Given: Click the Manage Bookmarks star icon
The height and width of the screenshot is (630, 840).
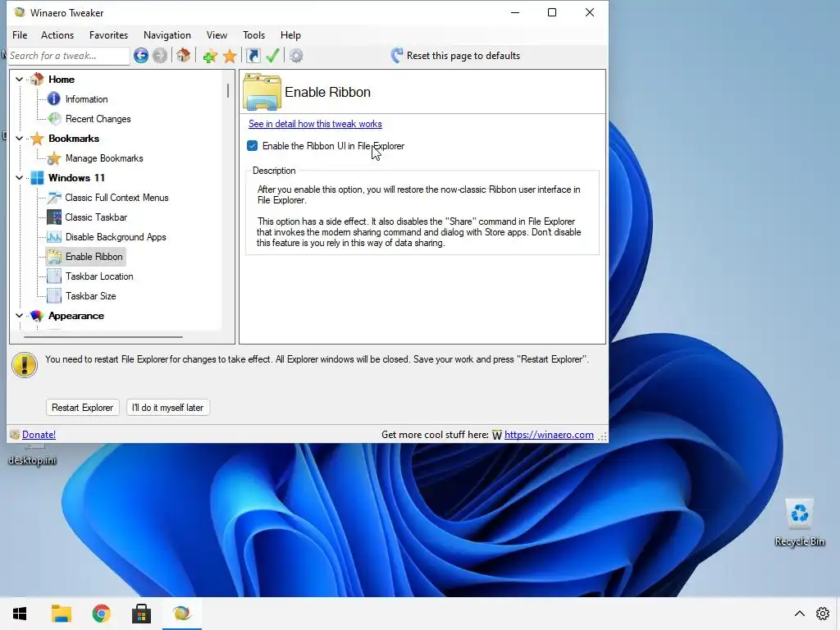Looking at the screenshot, I should [x=53, y=158].
